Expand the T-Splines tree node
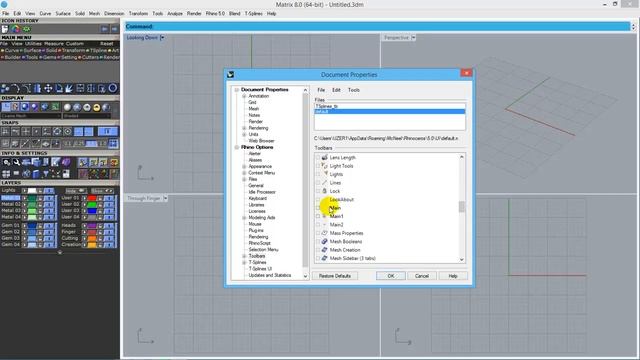 [244, 262]
